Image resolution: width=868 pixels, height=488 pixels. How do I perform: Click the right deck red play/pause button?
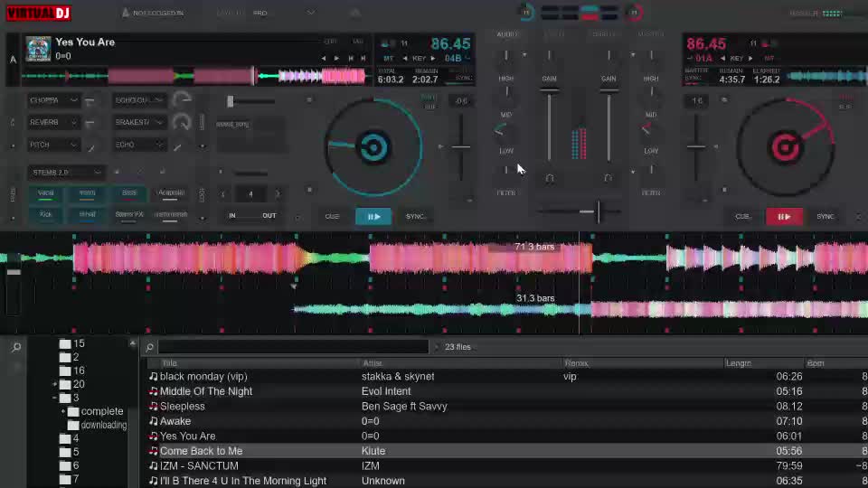click(784, 216)
